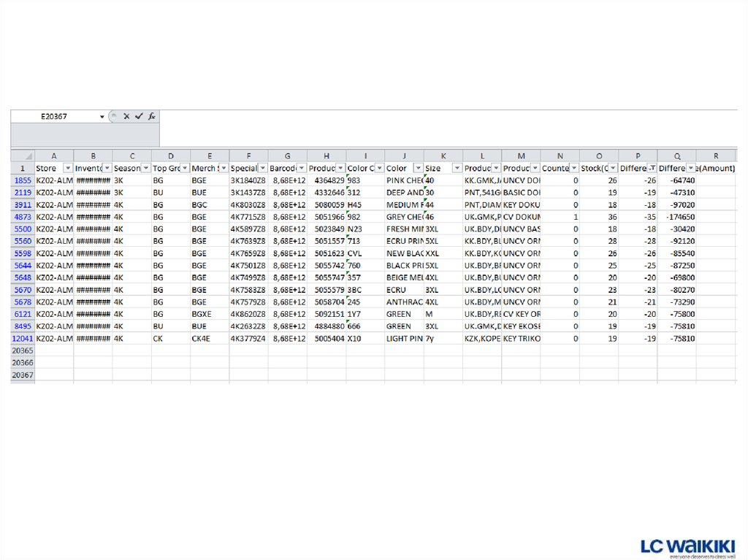748x560 pixels.
Task: Open the Season column filter dropdown
Action: tap(145, 169)
